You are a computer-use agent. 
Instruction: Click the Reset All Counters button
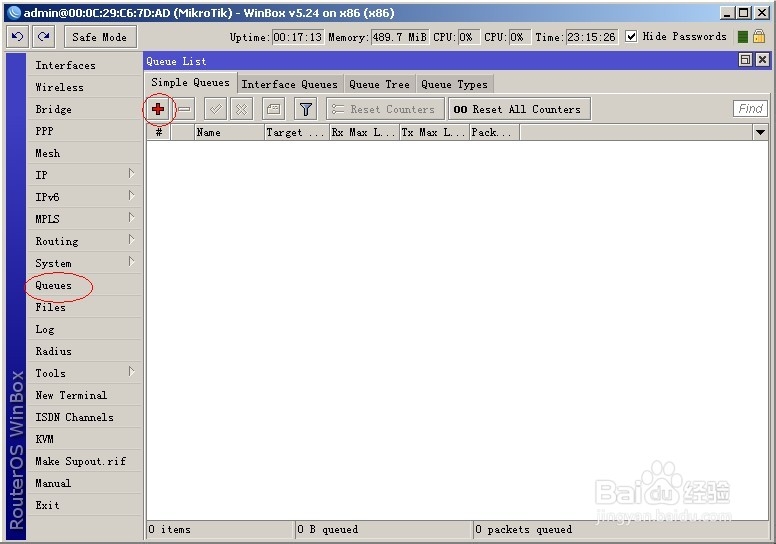519,109
